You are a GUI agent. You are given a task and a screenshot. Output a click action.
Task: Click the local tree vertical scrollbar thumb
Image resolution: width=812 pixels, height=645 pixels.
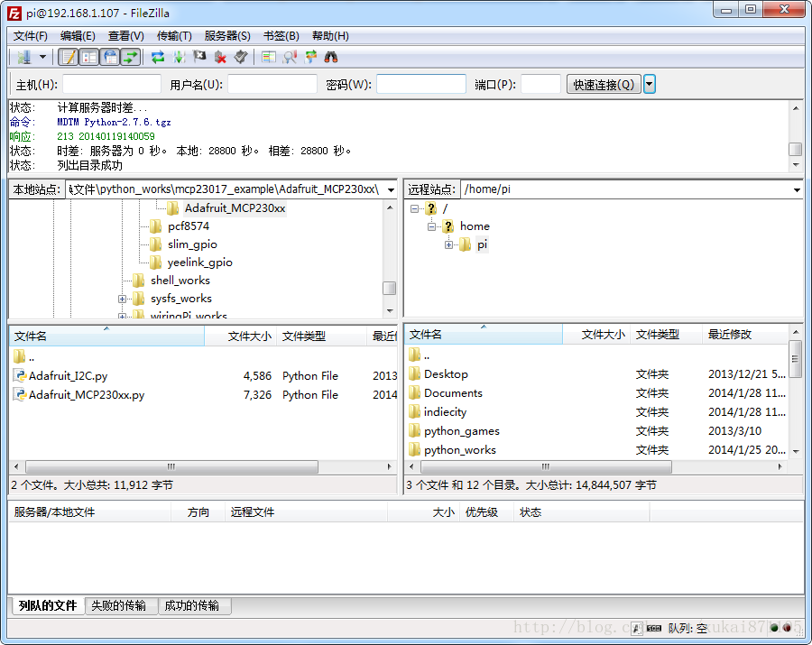pos(390,288)
